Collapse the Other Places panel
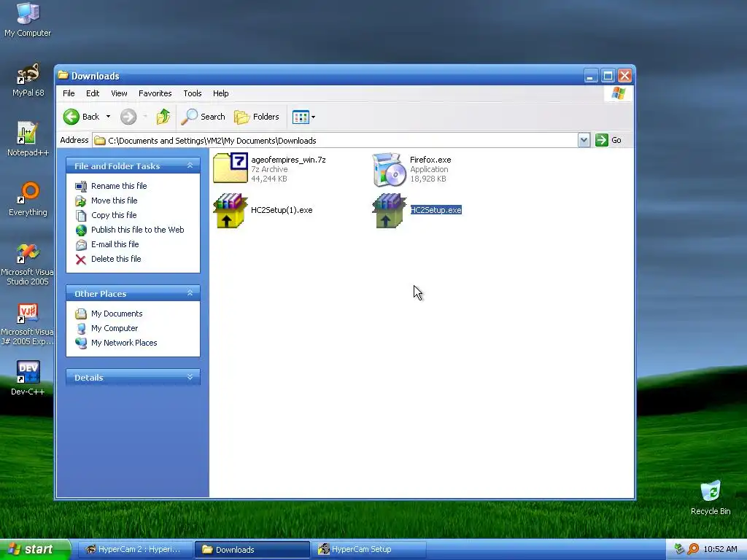Image resolution: width=747 pixels, height=560 pixels. [x=190, y=293]
